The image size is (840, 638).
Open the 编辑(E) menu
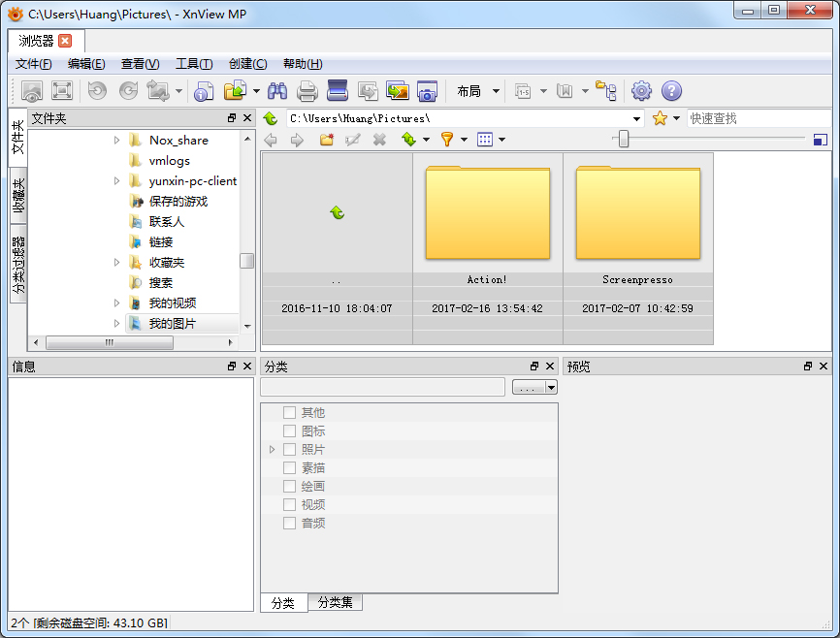[86, 64]
